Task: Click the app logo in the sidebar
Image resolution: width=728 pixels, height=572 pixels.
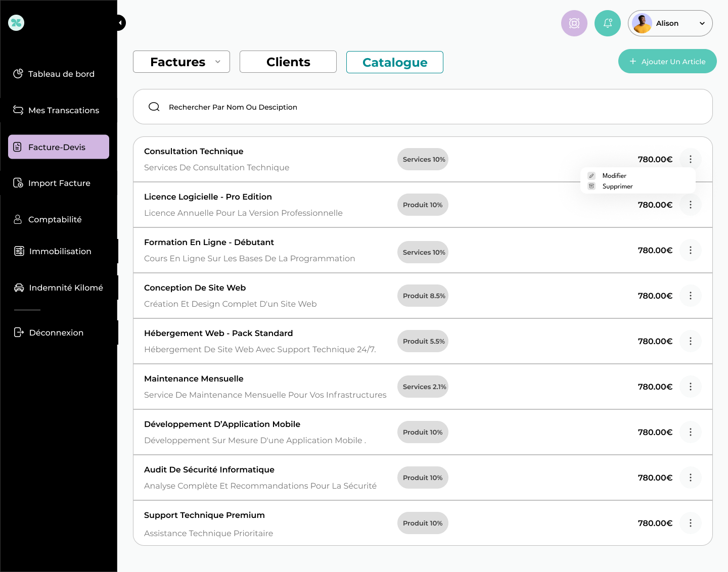Action: [x=16, y=23]
